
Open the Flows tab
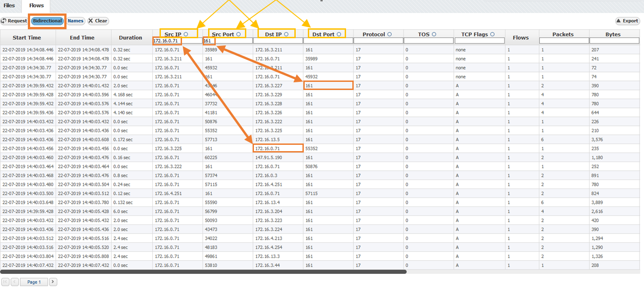(36, 6)
